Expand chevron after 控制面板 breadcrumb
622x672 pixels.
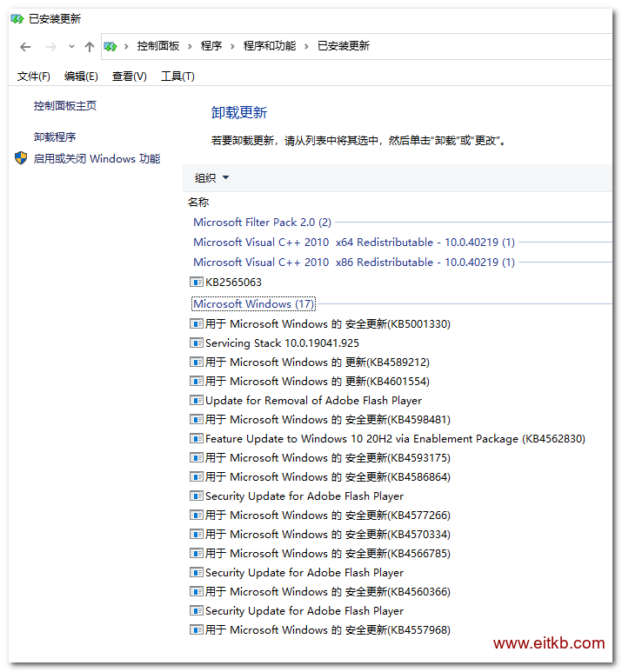[x=190, y=46]
